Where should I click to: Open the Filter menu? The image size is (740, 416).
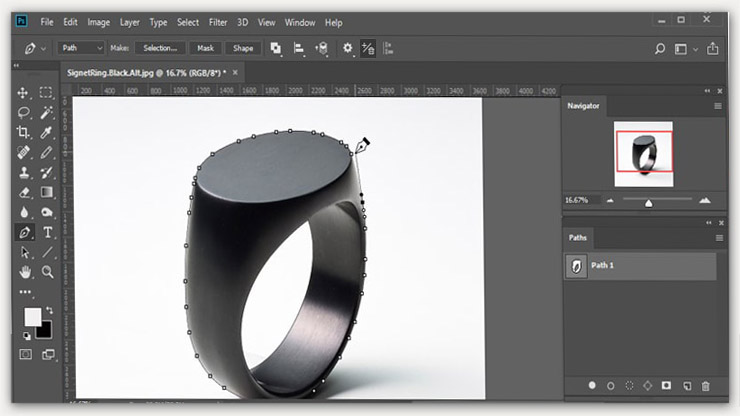pos(220,22)
